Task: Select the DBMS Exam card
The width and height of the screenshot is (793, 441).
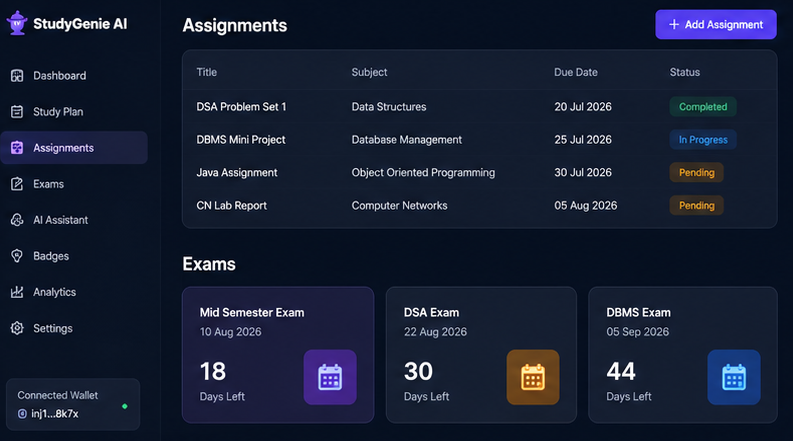Action: [x=683, y=355]
